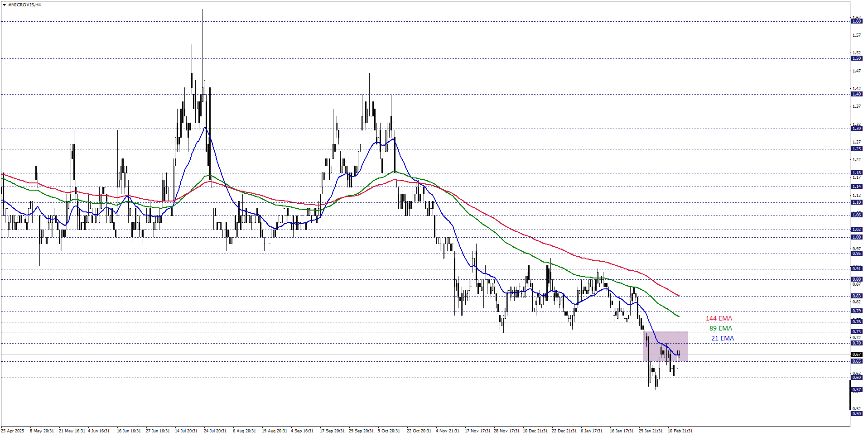The height and width of the screenshot is (436, 868).
Task: Click the 10 Feb 21:31 date label
Action: (680, 431)
